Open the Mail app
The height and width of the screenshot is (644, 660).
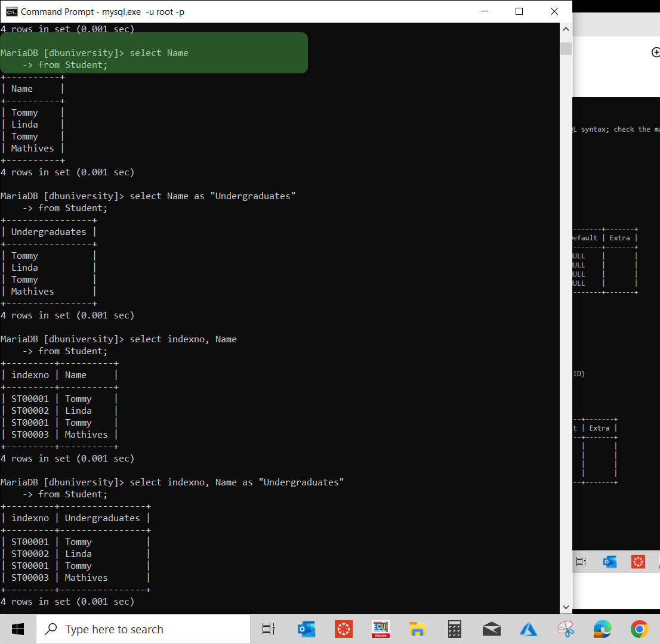coord(491,628)
